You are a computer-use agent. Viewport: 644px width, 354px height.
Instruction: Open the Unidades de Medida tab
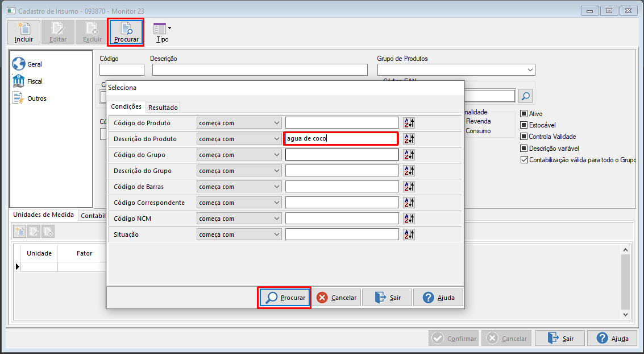[x=44, y=215]
